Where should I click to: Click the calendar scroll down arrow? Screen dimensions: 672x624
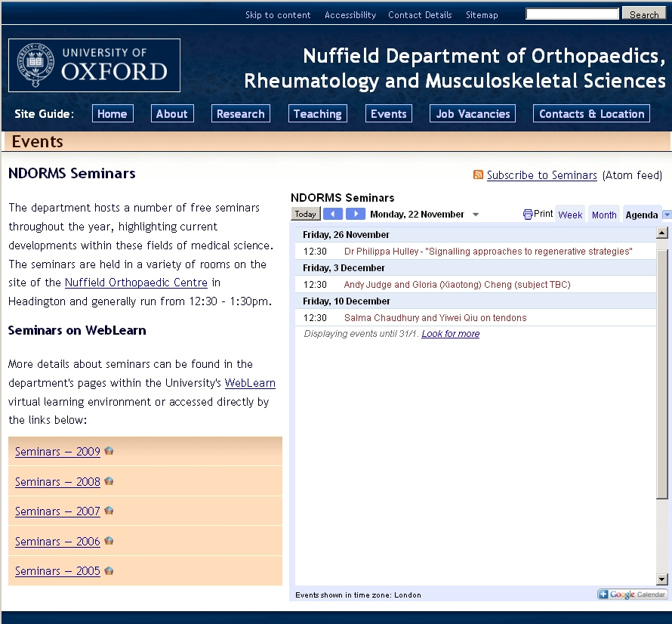(662, 579)
